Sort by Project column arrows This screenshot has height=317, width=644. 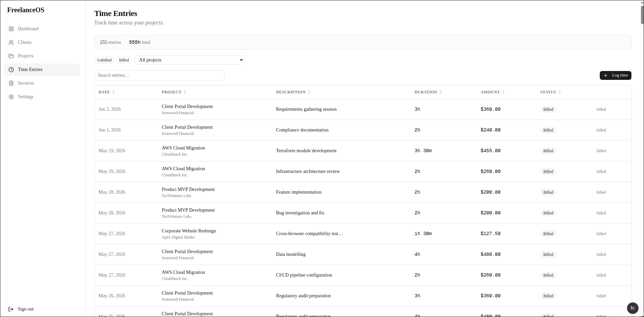click(x=185, y=92)
